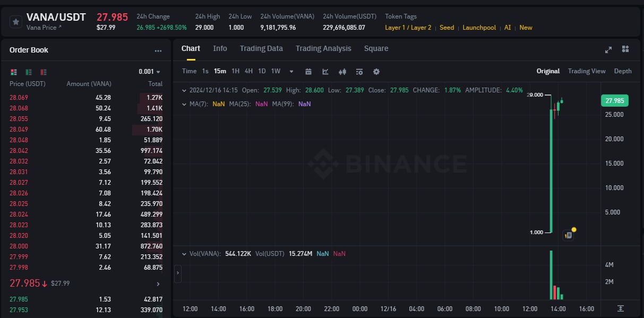The height and width of the screenshot is (318, 644).
Task: Open the chart date range calendar icon
Action: pyautogui.click(x=308, y=71)
